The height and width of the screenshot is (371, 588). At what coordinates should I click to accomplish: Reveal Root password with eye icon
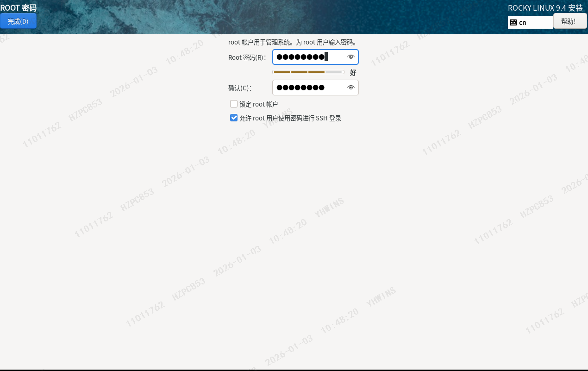[350, 57]
